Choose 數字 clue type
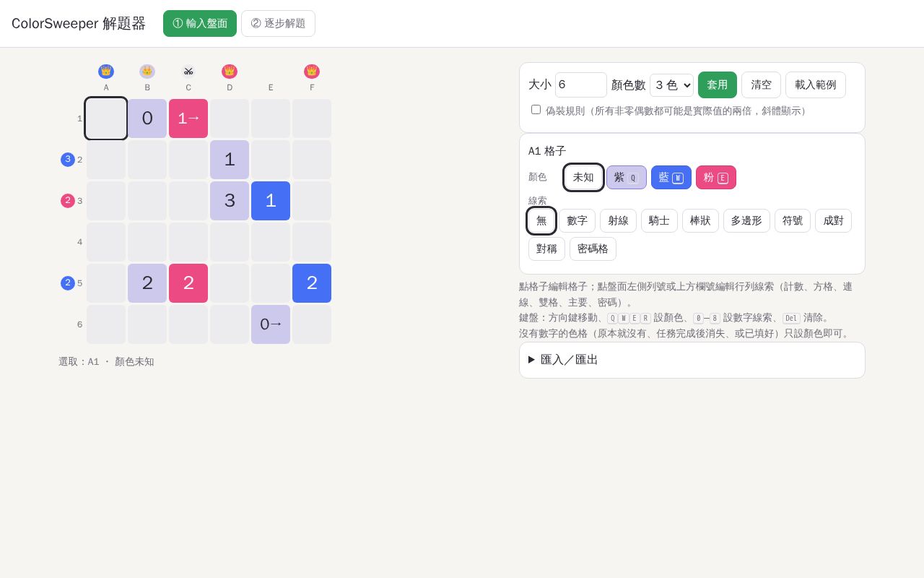The width and height of the screenshot is (924, 578). pyautogui.click(x=577, y=220)
